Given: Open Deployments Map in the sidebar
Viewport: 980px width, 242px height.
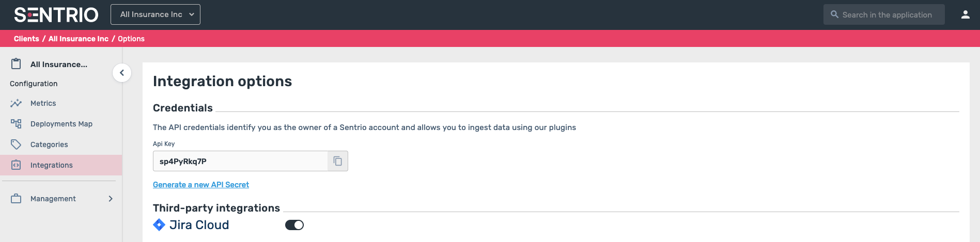Looking at the screenshot, I should [x=61, y=124].
